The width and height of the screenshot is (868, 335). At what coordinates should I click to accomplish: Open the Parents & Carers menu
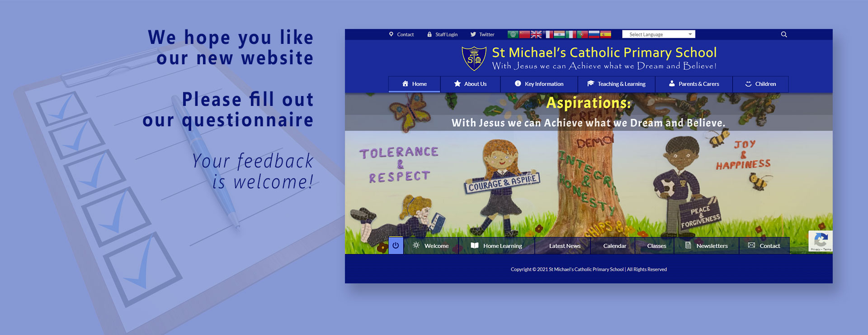[x=694, y=84]
